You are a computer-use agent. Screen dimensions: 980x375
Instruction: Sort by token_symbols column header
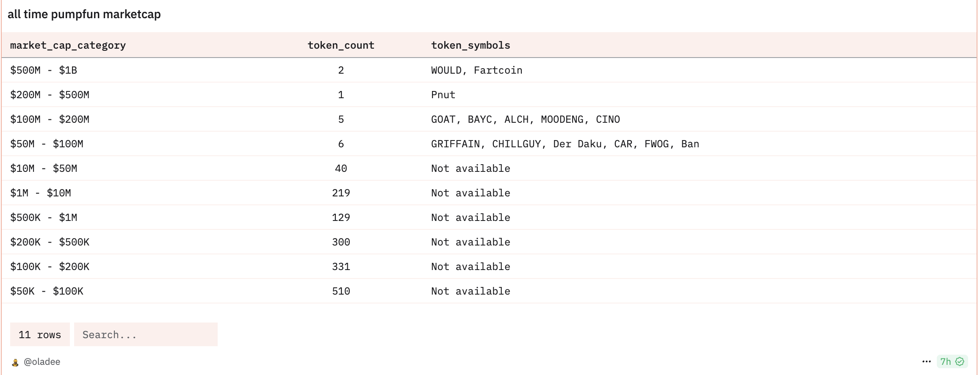470,45
